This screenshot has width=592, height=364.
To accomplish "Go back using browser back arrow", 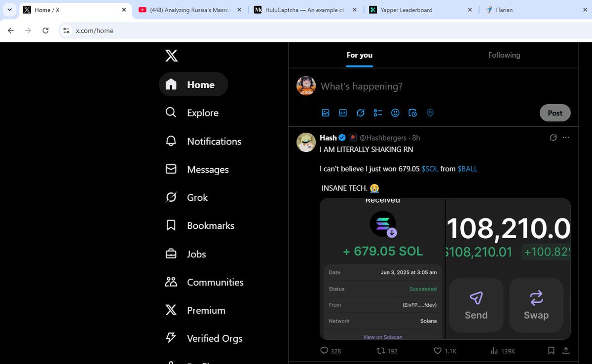I will click(11, 31).
